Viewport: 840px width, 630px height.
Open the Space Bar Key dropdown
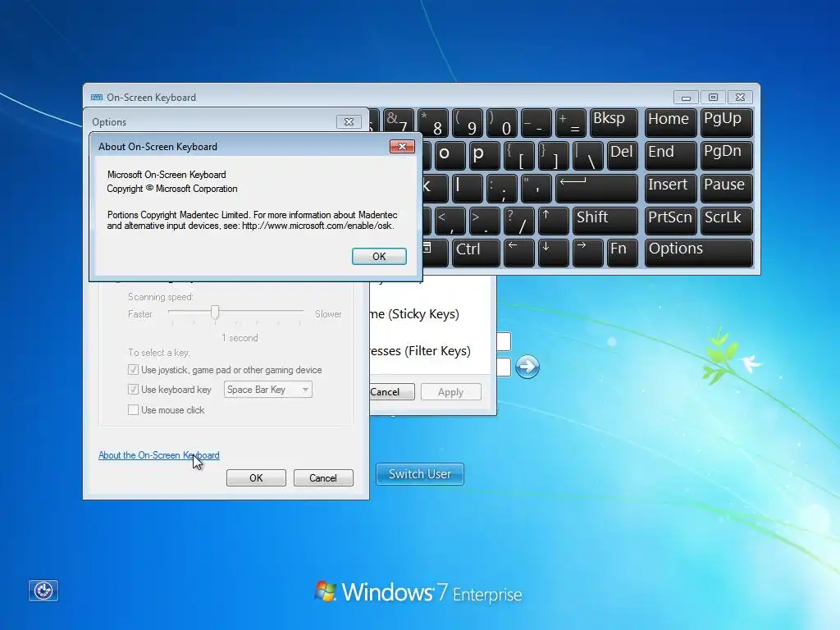pyautogui.click(x=268, y=390)
